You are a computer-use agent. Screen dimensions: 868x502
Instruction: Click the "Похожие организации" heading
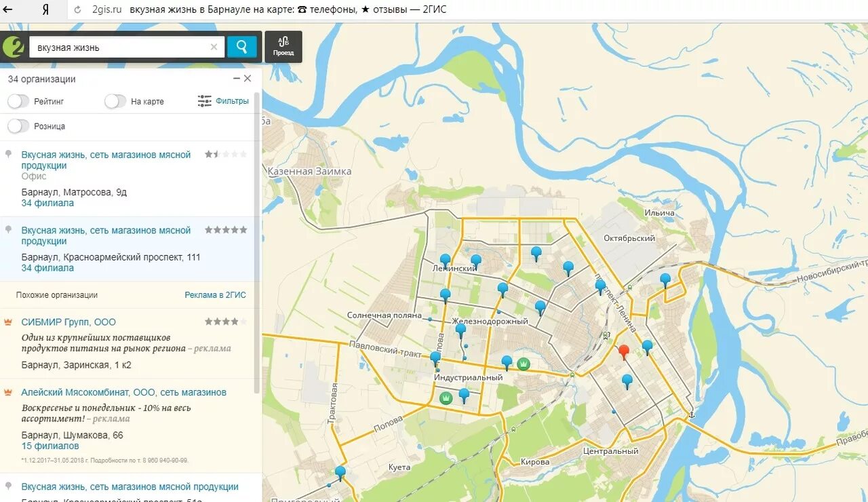point(57,295)
